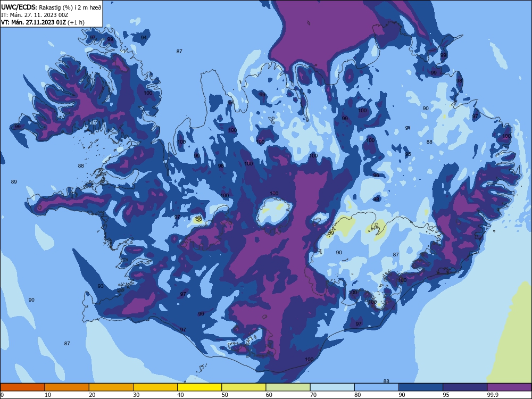This screenshot has width=532, height=399.
Task: Click the '58' humidity value on the map
Action: click(199, 219)
